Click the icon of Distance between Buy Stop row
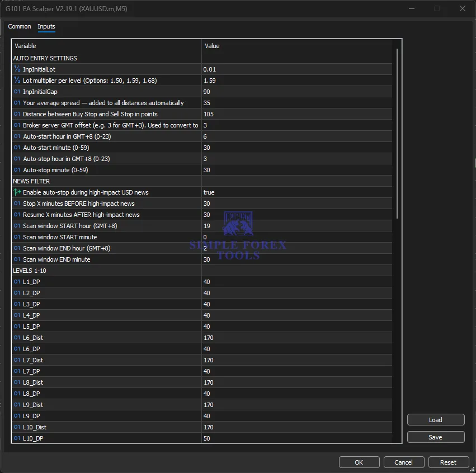 click(x=17, y=114)
